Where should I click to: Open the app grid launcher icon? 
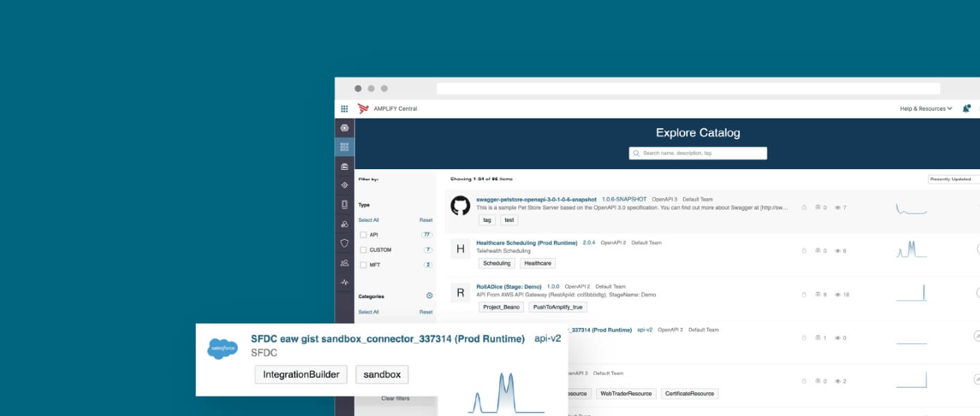pyautogui.click(x=344, y=109)
